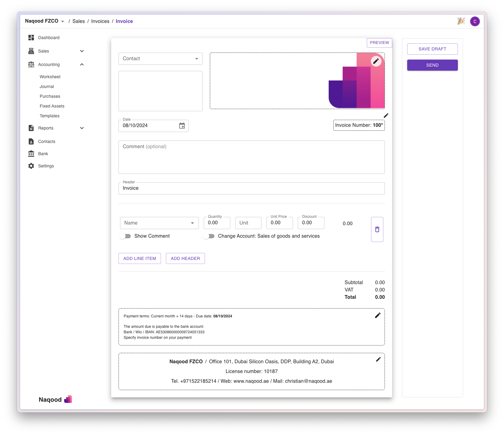Expand the Reports section chevron

82,128
